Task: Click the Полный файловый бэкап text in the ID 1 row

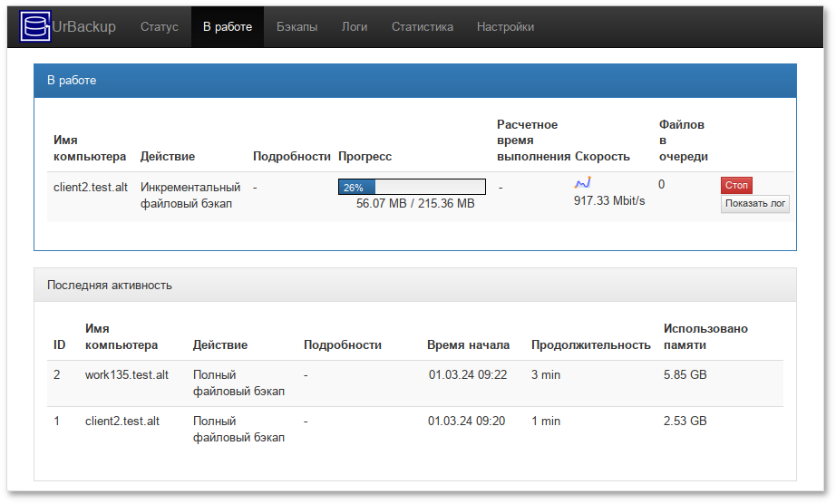Action: click(x=238, y=429)
